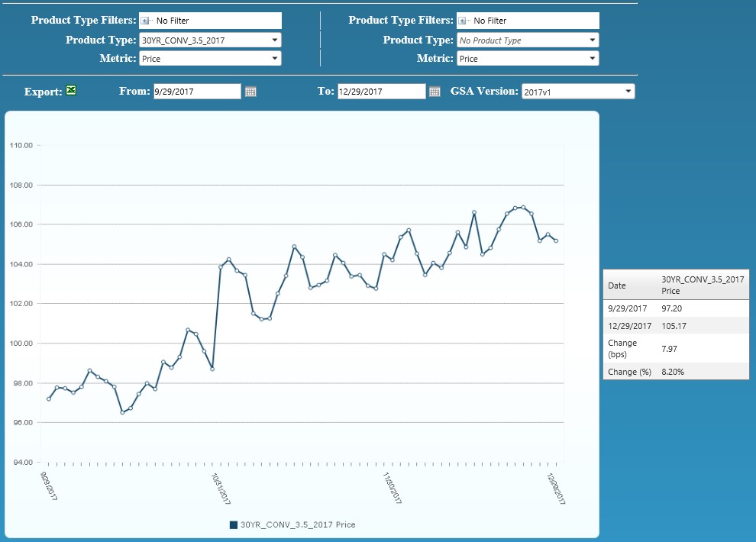Viewport: 756px width, 542px height.
Task: Open the From date calendar picker
Action: 250,92
